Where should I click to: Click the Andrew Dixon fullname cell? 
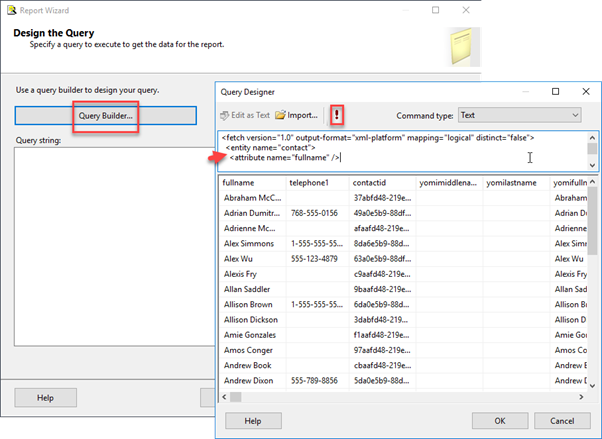coord(253,381)
